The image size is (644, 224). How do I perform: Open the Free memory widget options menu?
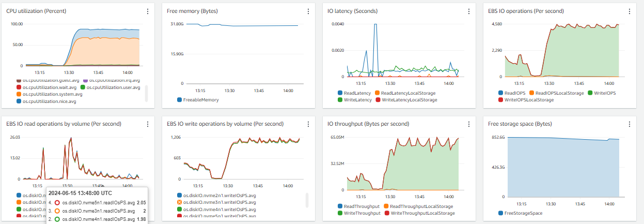[x=308, y=11]
